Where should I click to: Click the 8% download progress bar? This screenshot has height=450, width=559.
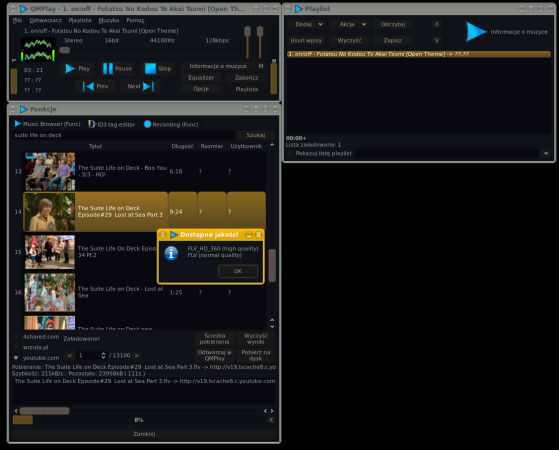tap(139, 420)
